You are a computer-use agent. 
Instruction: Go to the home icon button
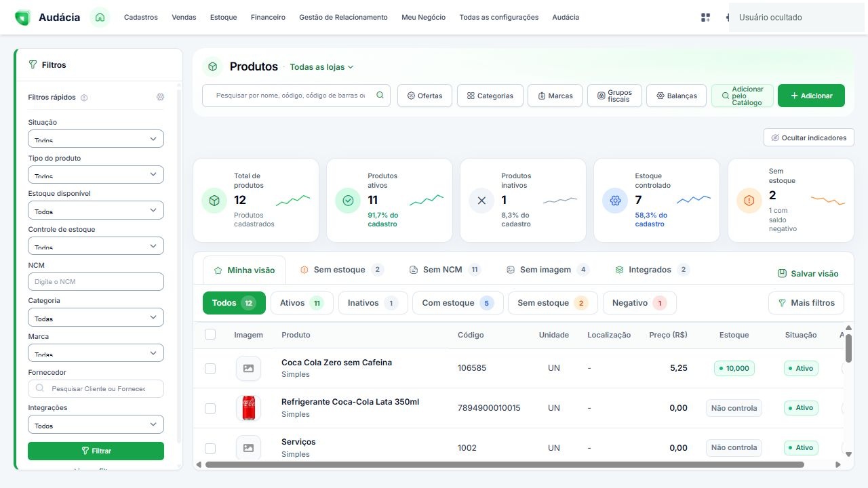(100, 18)
